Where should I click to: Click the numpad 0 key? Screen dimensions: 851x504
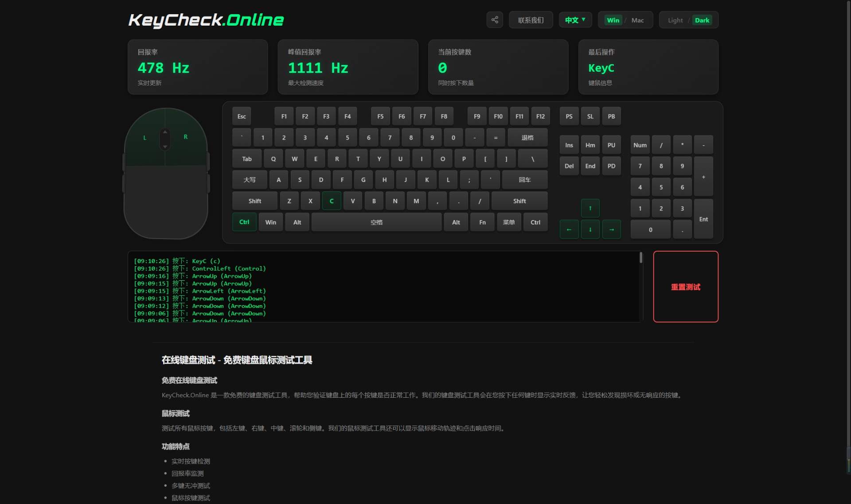[x=650, y=229]
